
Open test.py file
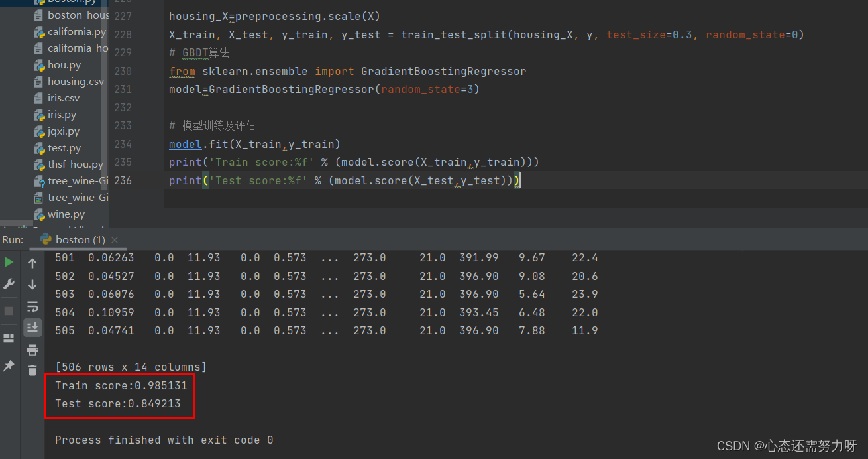coord(64,148)
